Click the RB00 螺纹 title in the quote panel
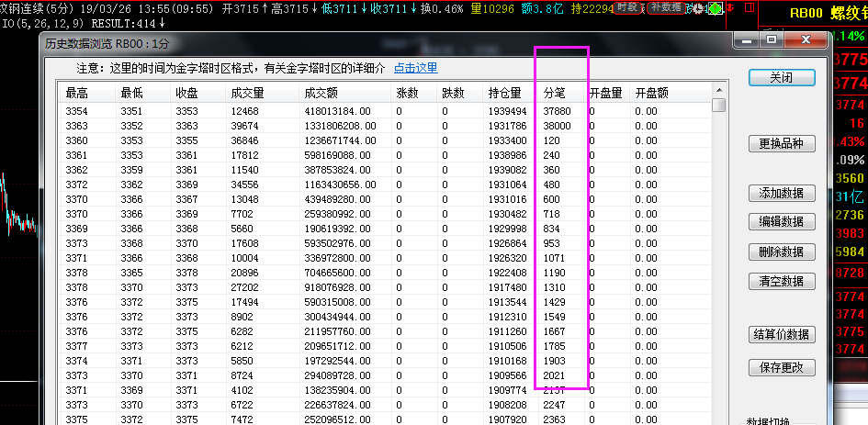Image resolution: width=868 pixels, height=425 pixels. pos(829,14)
